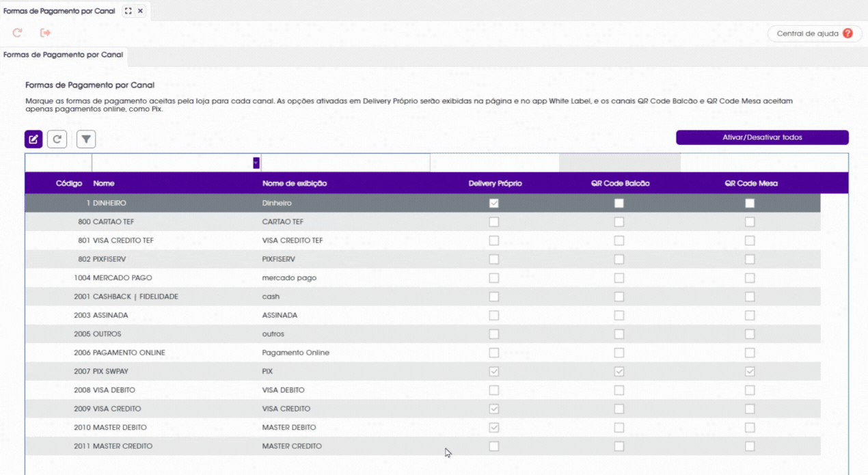This screenshot has width=868, height=475.
Task: Click the purple edit pencil button
Action: [x=33, y=139]
